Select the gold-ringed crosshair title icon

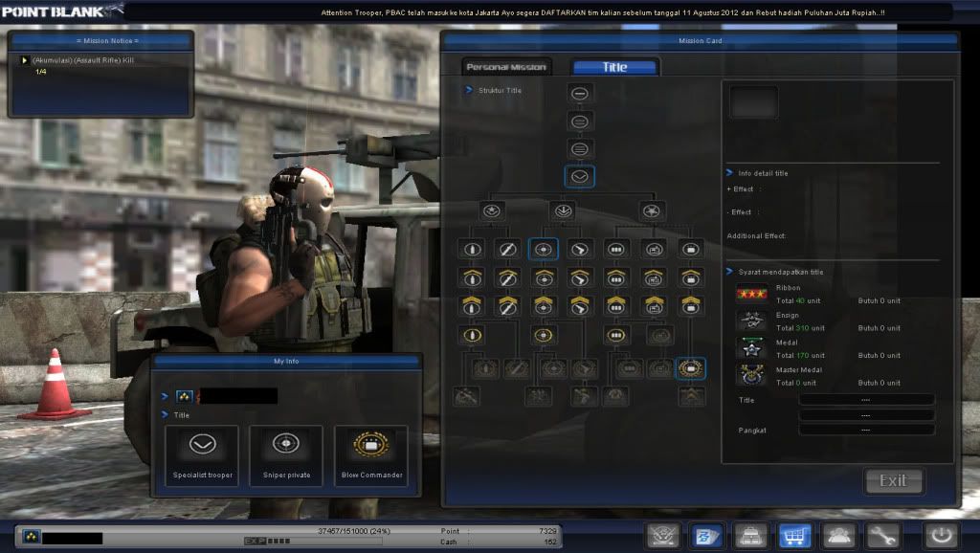pos(544,336)
